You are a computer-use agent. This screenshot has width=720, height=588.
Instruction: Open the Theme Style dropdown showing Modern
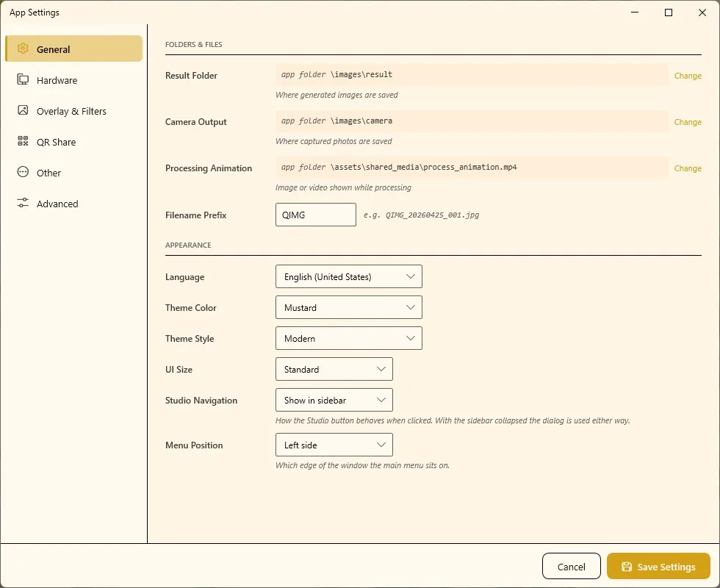(x=348, y=338)
